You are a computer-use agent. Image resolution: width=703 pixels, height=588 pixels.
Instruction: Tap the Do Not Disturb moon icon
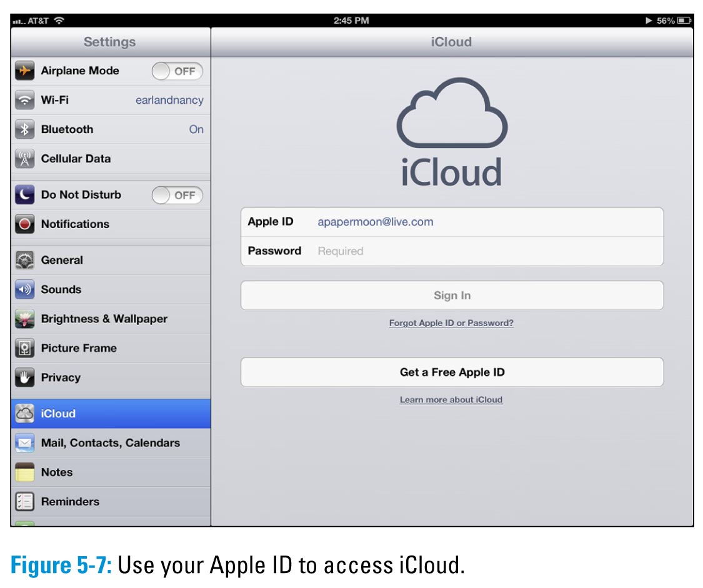point(24,195)
